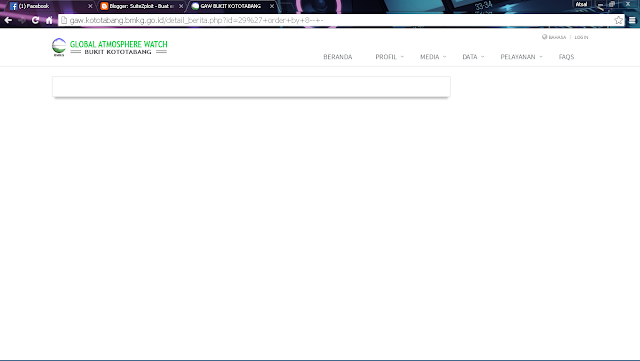Open the PELAYANAN menu
This screenshot has height=361, width=640.
[x=518, y=57]
